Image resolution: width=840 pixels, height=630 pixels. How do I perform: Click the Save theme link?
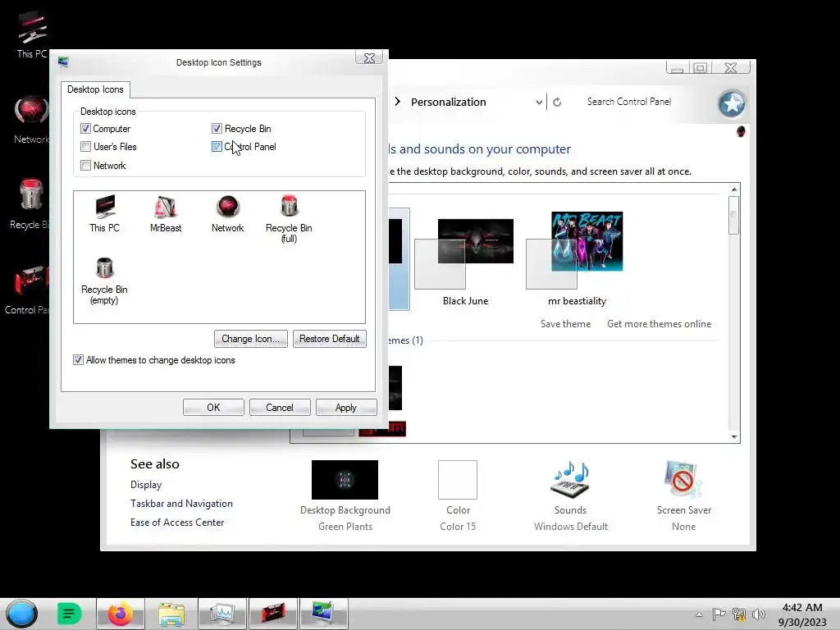[x=565, y=323]
